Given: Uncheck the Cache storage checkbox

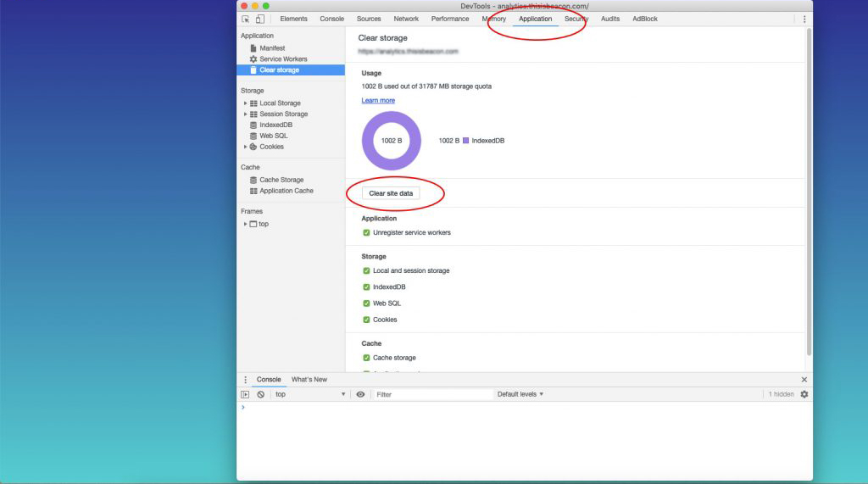Looking at the screenshot, I should point(366,358).
